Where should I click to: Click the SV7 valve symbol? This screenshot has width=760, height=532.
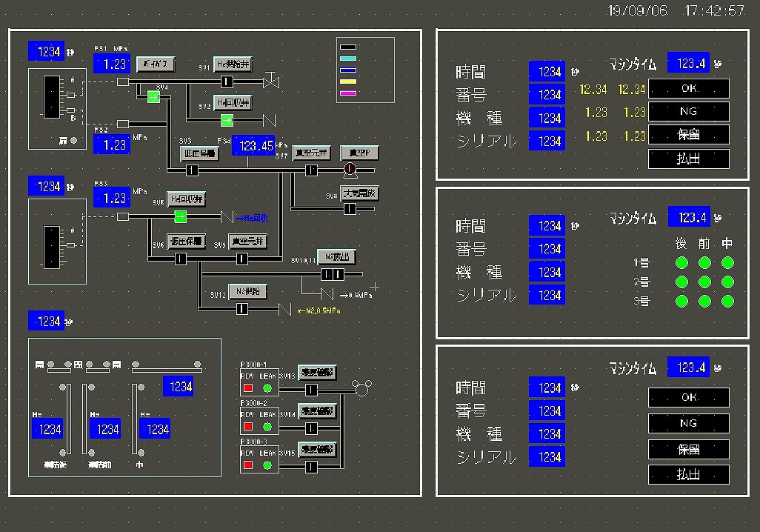point(312,170)
